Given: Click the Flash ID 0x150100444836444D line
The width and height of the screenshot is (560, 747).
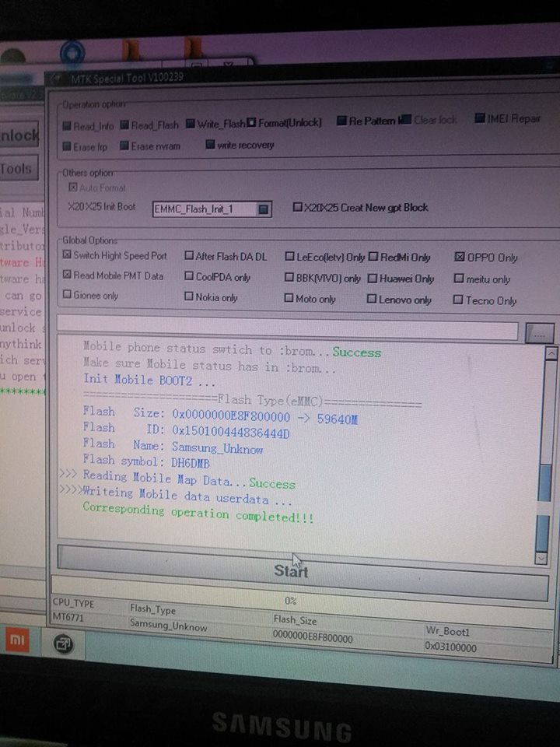Looking at the screenshot, I should pos(186,430).
